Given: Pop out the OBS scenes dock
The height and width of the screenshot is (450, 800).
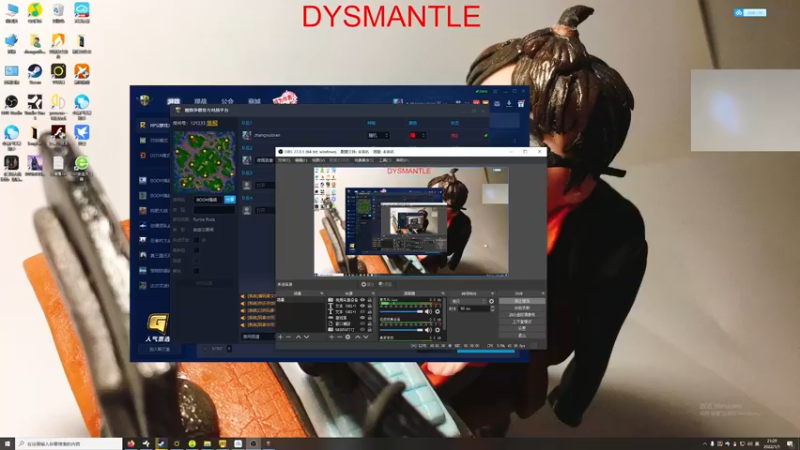Looking at the screenshot, I should [x=322, y=293].
